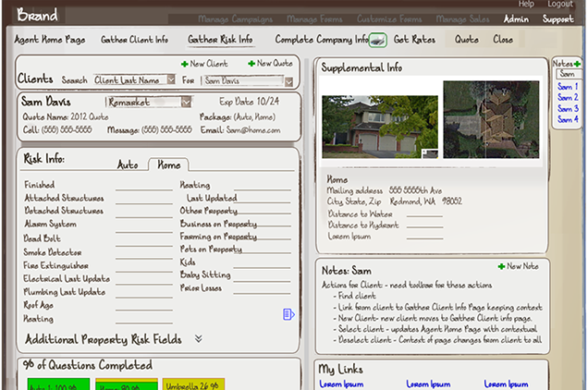Click the New Note plus icon
The width and height of the screenshot is (588, 390).
pos(501,266)
